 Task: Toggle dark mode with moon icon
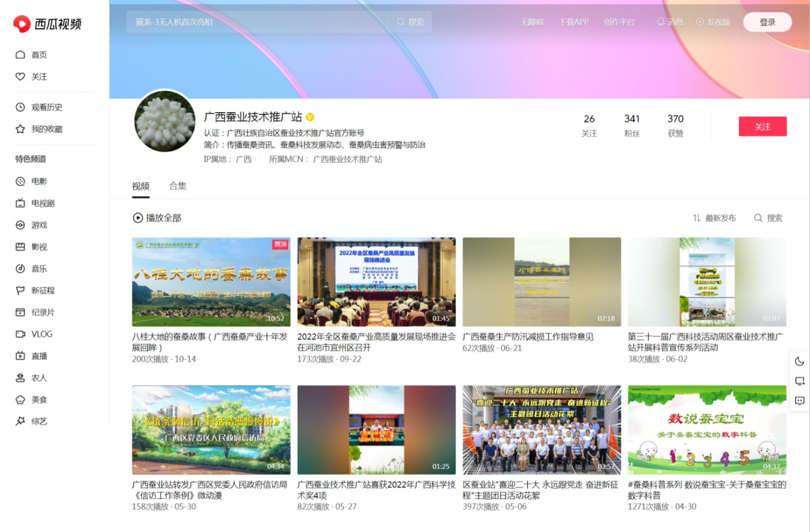[x=800, y=362]
